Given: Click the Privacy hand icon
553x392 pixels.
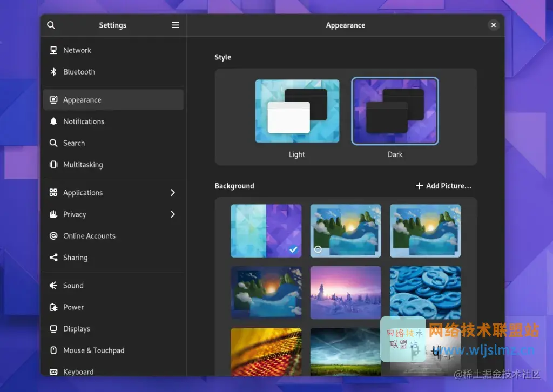Looking at the screenshot, I should point(53,214).
